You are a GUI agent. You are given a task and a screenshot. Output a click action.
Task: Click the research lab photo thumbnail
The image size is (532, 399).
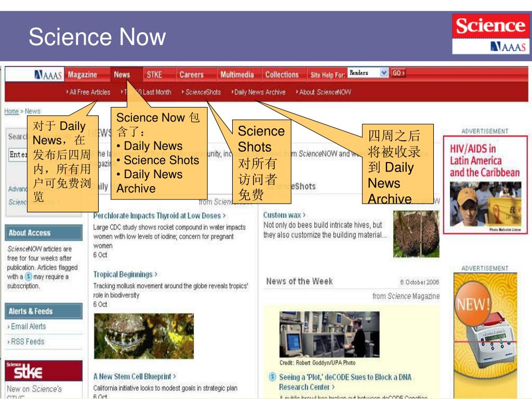coord(329,334)
